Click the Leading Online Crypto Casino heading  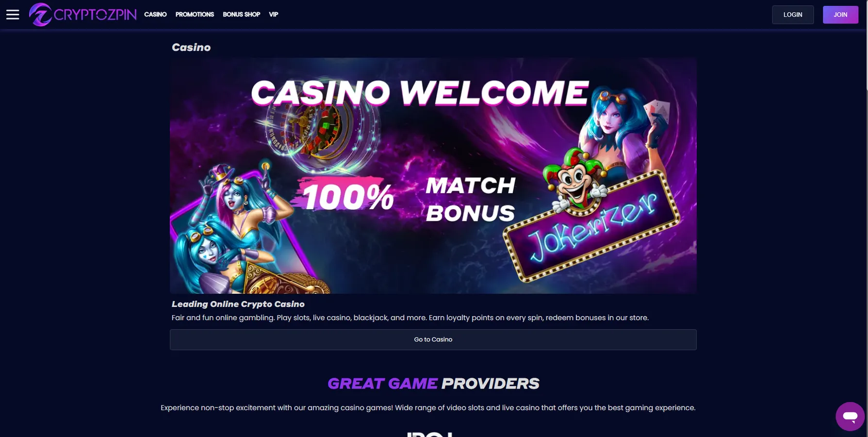pyautogui.click(x=238, y=304)
